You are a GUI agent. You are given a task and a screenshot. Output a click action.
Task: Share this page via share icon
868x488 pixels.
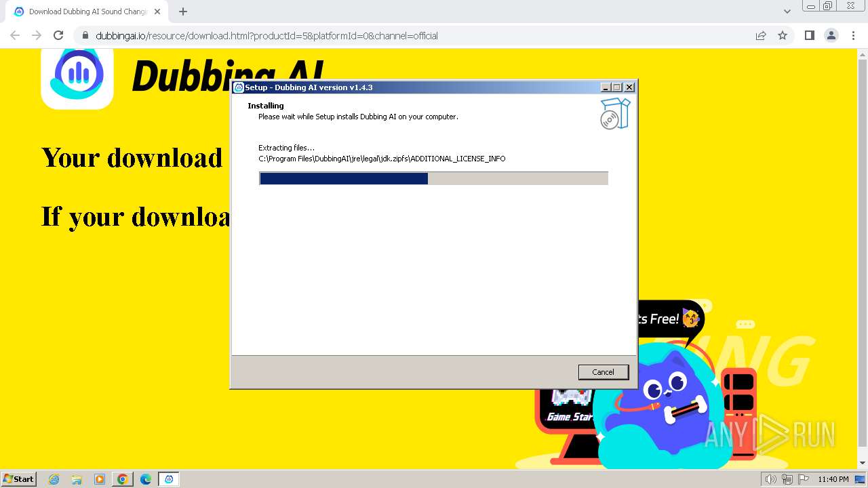761,36
